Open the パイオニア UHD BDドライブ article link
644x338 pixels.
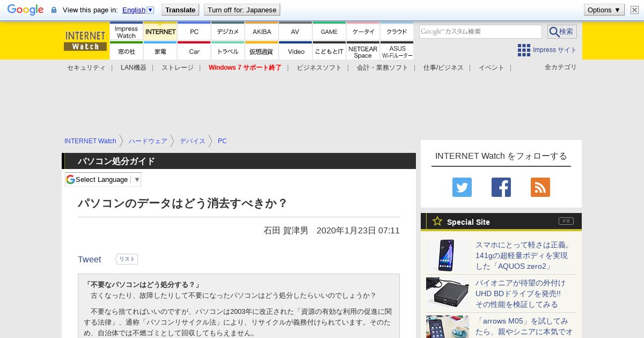521,293
